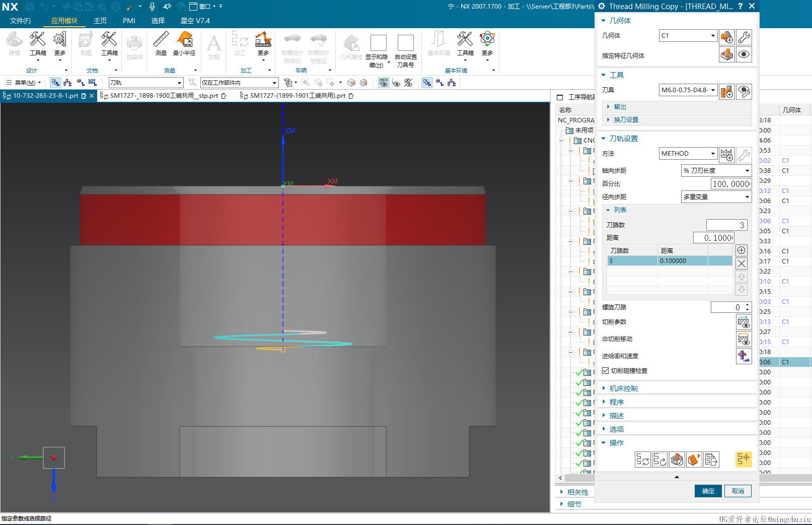Image resolution: width=812 pixels, height=525 pixels.
Task: Toggle the 切削碰撞检查 checkbox
Action: (606, 370)
